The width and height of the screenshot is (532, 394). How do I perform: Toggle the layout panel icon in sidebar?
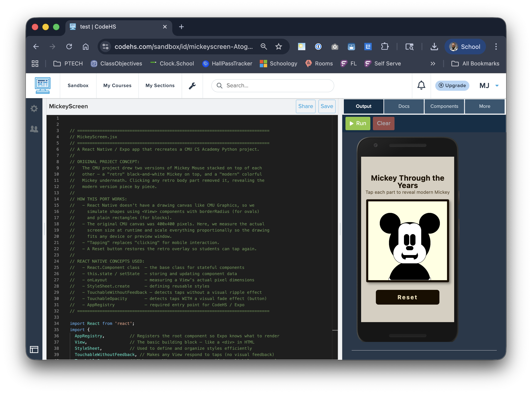pos(34,349)
